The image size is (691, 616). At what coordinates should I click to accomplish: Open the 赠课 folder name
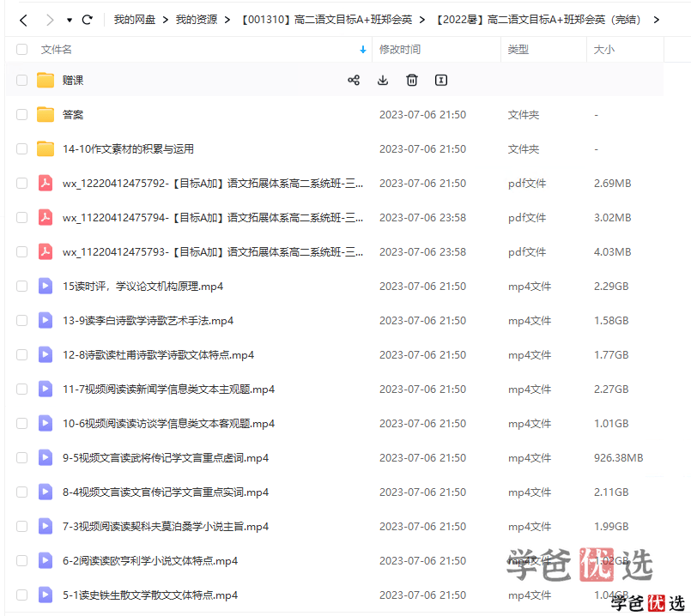[73, 80]
